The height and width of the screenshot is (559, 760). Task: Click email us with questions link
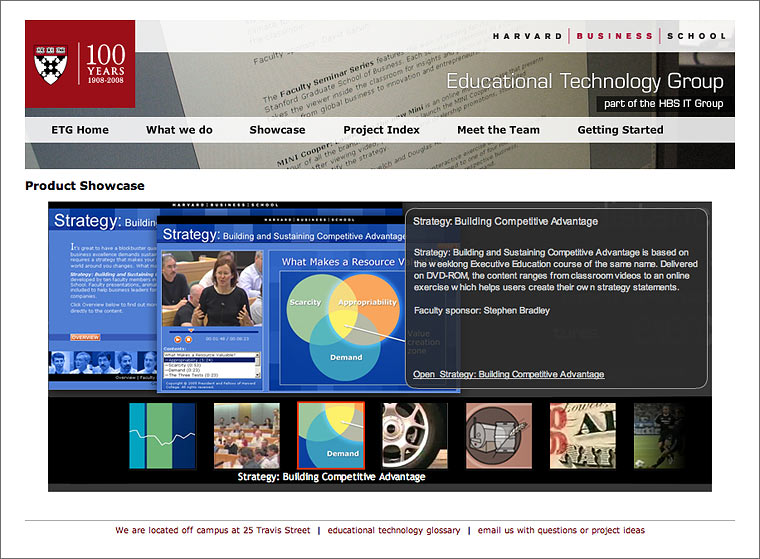(561, 530)
